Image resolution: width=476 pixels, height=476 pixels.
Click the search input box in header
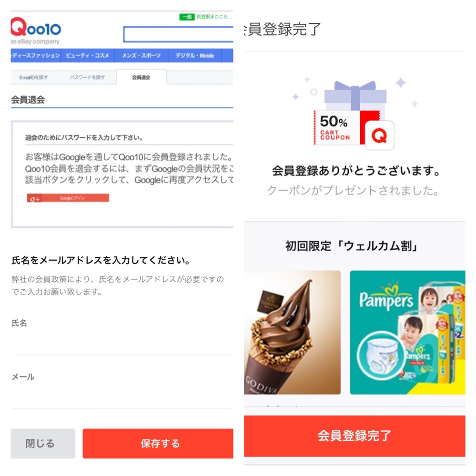(178, 34)
